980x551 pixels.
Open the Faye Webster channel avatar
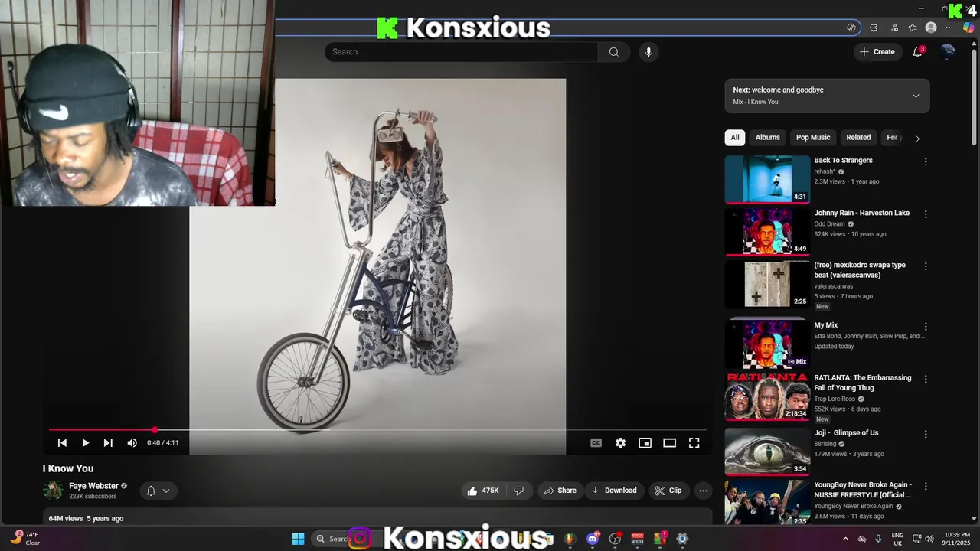pos(53,491)
